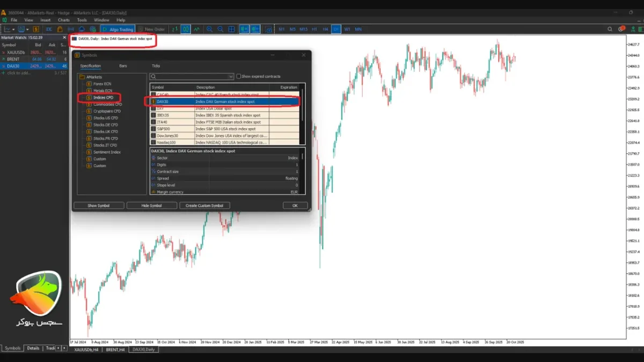The width and height of the screenshot is (644, 362).
Task: Switch to Ticks tab in Symbols dialog
Action: click(x=156, y=66)
